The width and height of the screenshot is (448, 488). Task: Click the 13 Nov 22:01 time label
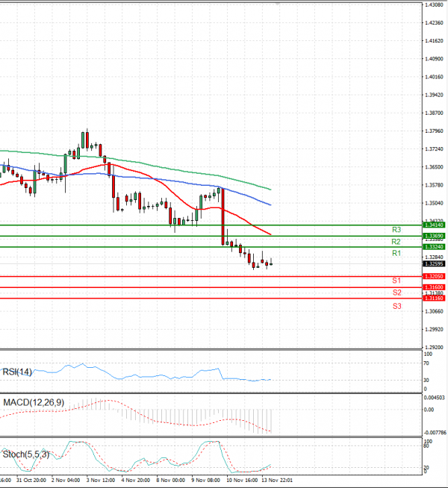click(x=277, y=481)
